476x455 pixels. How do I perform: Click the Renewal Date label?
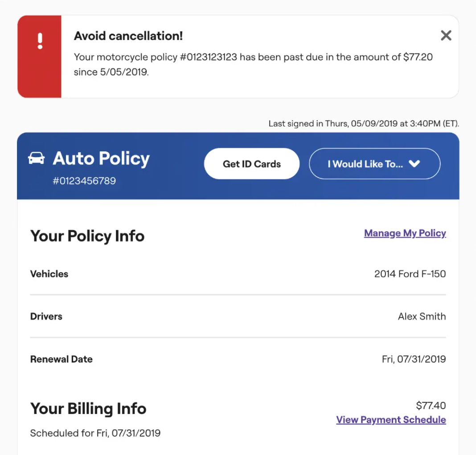click(62, 359)
